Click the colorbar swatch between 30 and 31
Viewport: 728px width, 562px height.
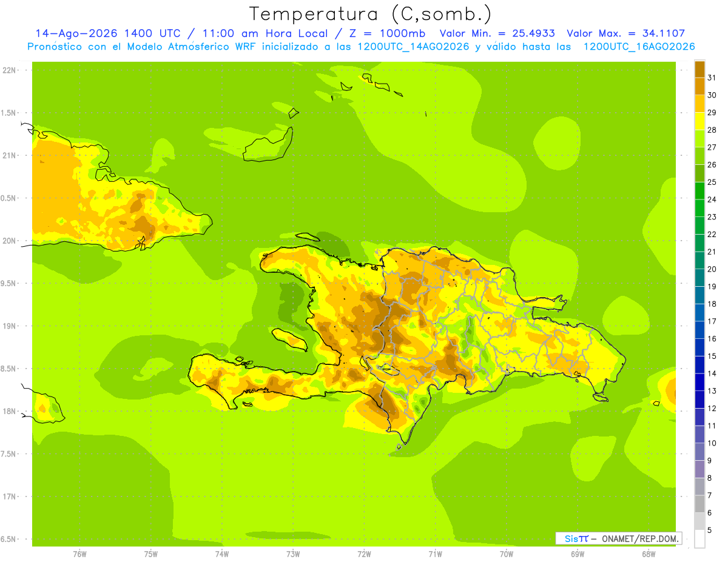coord(699,86)
